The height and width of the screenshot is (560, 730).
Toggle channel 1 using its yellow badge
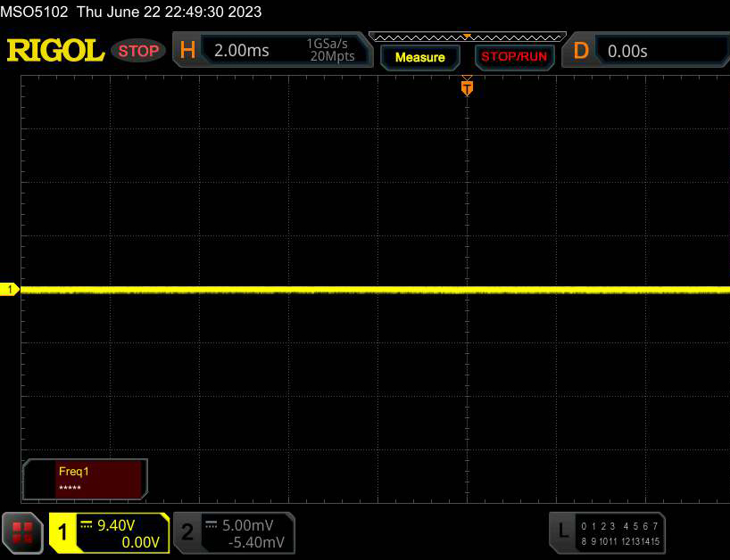pos(62,533)
